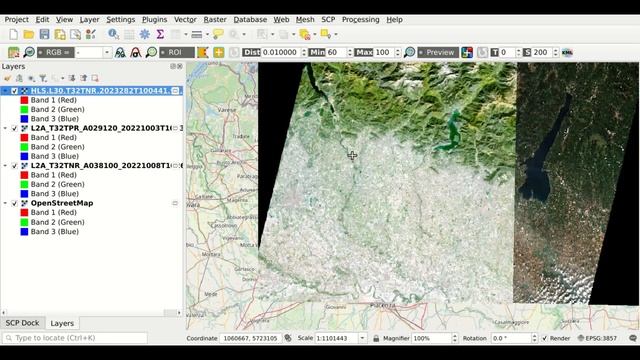Click the purple Sigma statistics icon

click(160, 34)
